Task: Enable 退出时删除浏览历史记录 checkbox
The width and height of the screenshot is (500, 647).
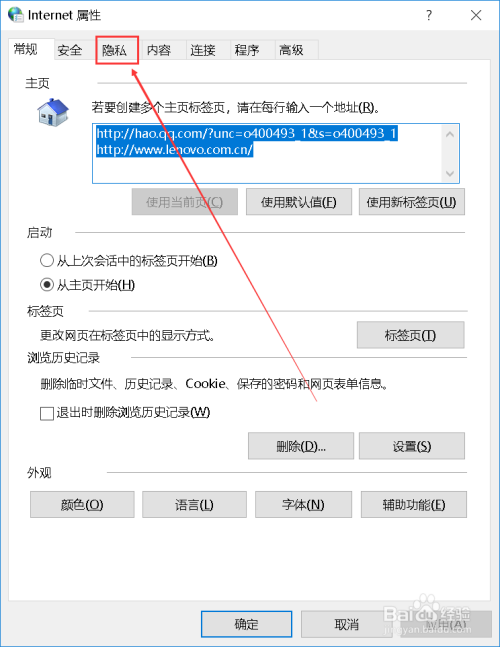Action: 47,413
